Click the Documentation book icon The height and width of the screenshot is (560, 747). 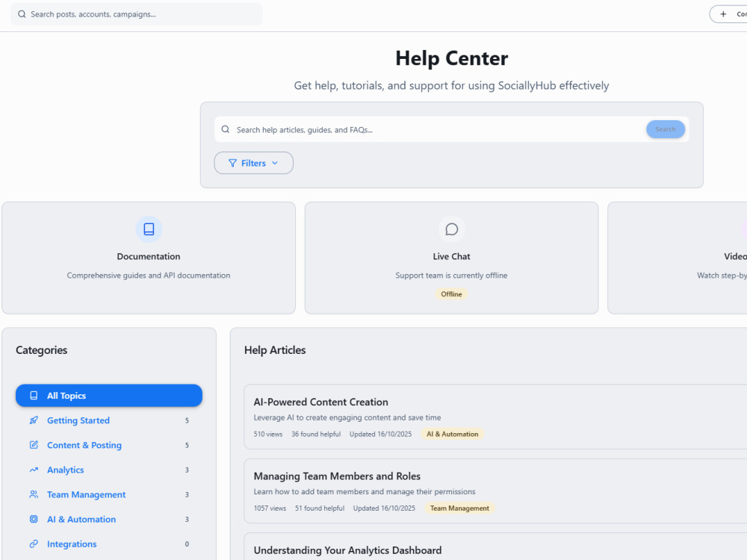point(149,229)
